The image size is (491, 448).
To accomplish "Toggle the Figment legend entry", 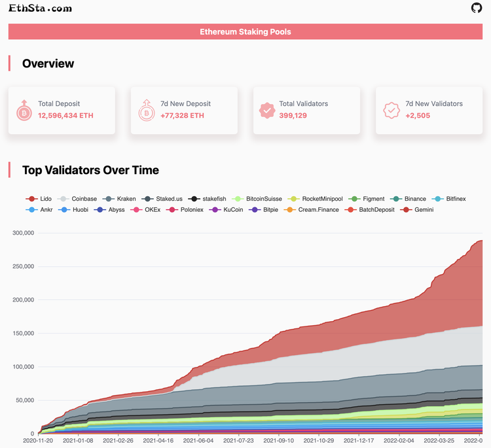I will click(x=367, y=199).
